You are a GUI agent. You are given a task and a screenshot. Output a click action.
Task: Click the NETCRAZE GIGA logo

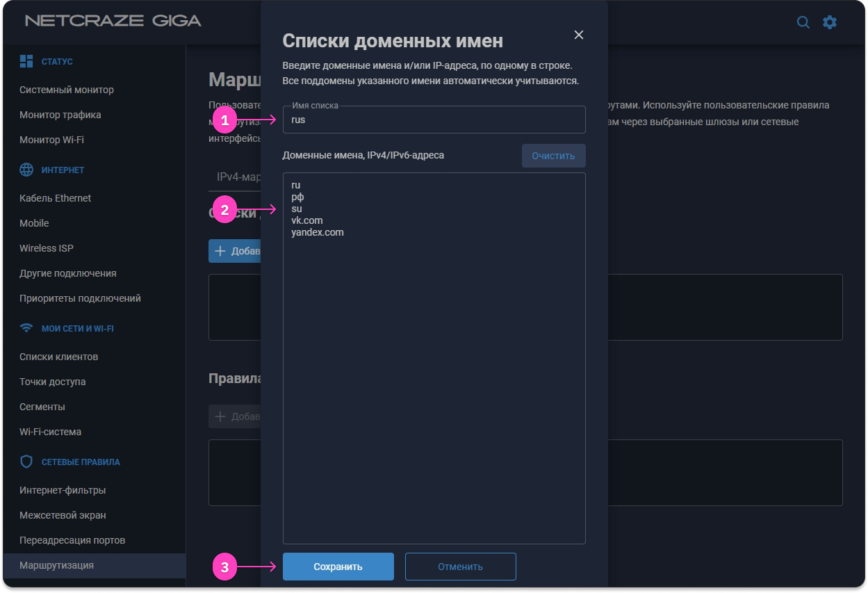(x=113, y=21)
